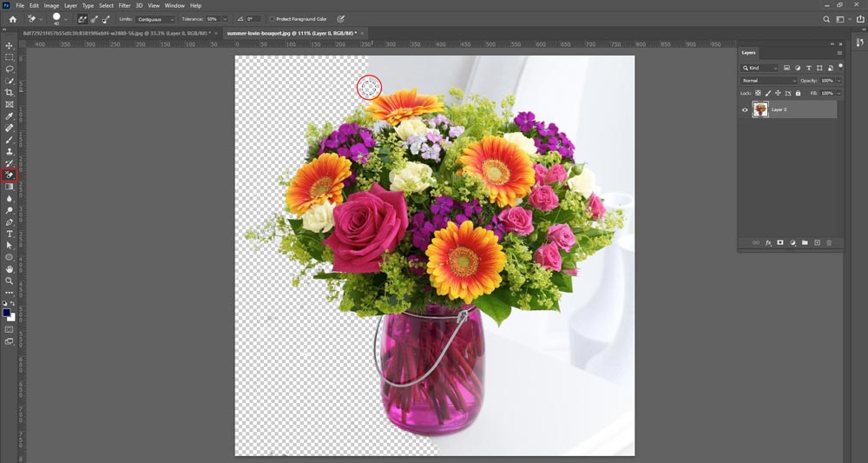Image resolution: width=868 pixels, height=463 pixels.
Task: Add a layer style with fx button
Action: click(768, 242)
